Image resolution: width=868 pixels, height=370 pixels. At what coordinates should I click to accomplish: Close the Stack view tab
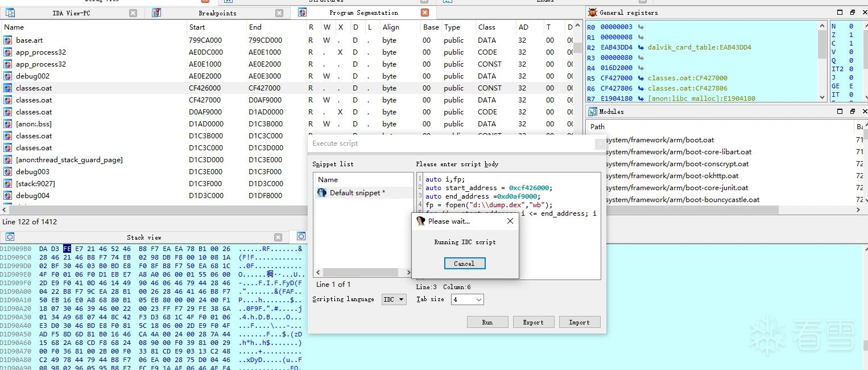(278, 237)
